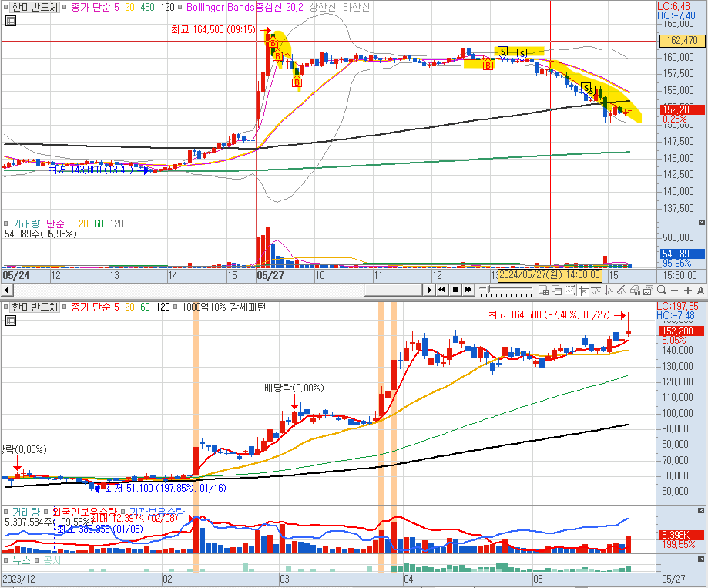Toggle the square marker before Bollinger Bands
708x588 pixels.
180,7
